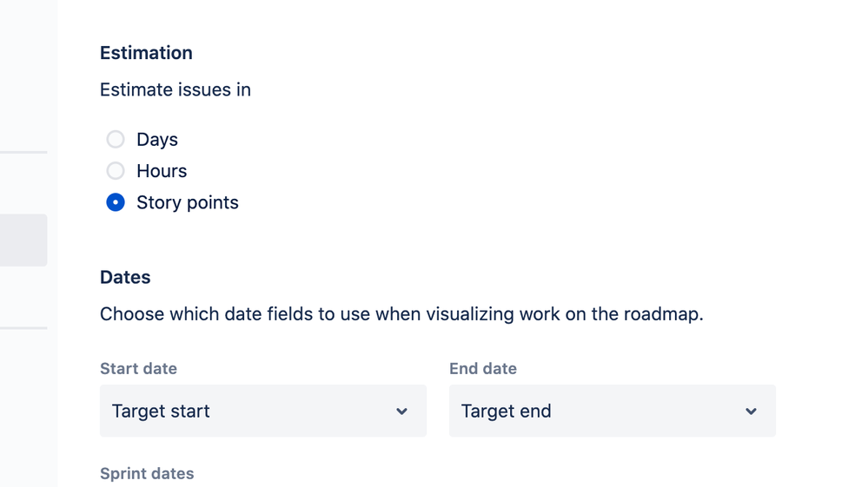Select the Days radio button
Viewport: 868px width, 487px height.
(116, 140)
